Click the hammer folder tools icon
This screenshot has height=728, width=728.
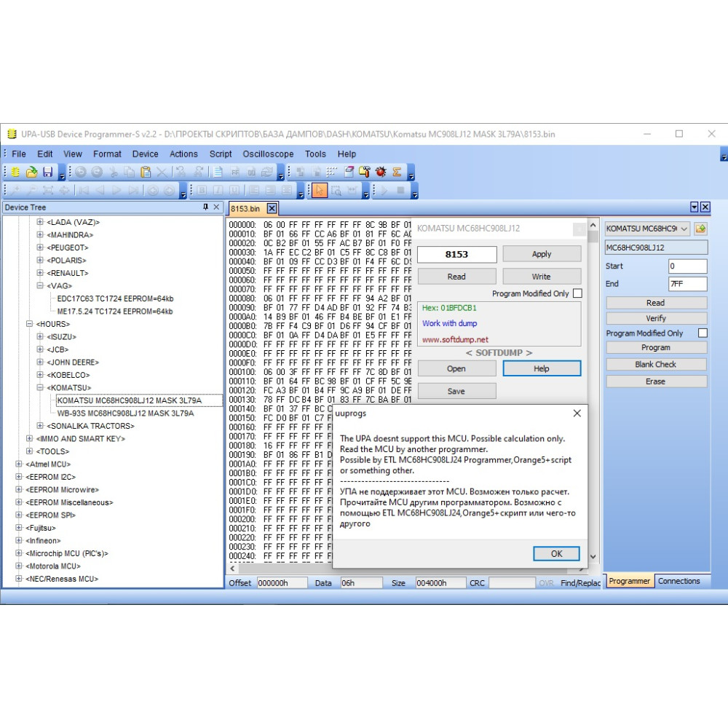(x=365, y=173)
